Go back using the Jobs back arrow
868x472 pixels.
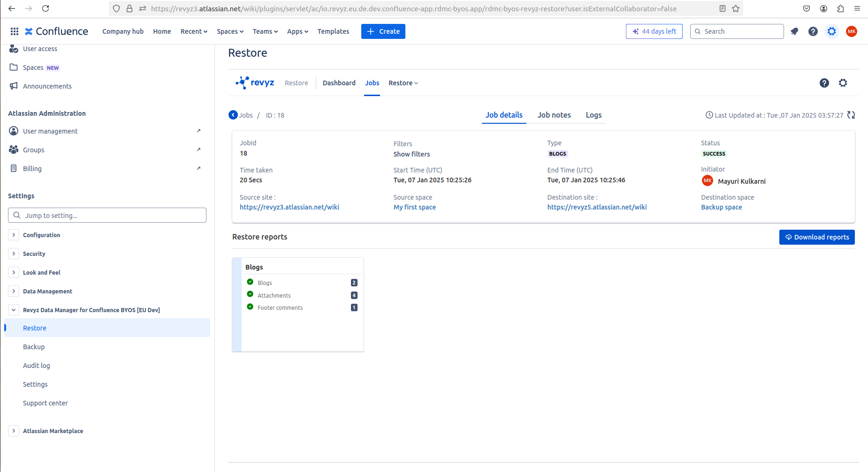tap(233, 115)
